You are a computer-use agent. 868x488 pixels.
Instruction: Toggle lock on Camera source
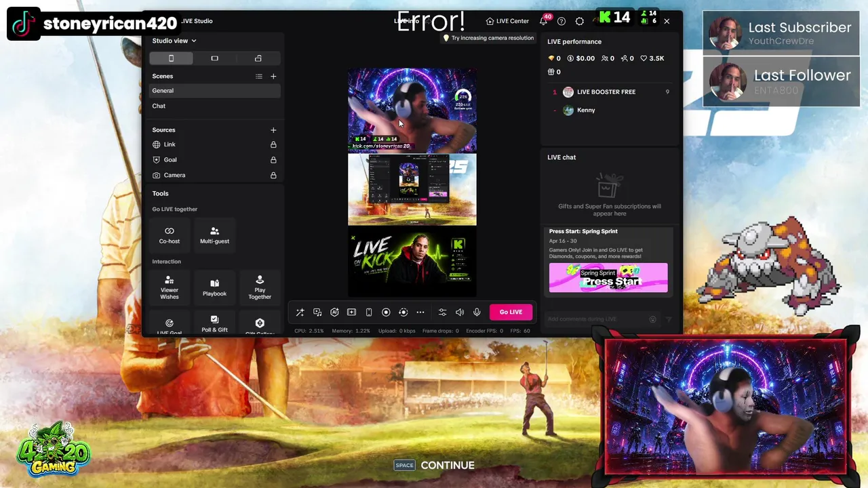pos(273,175)
